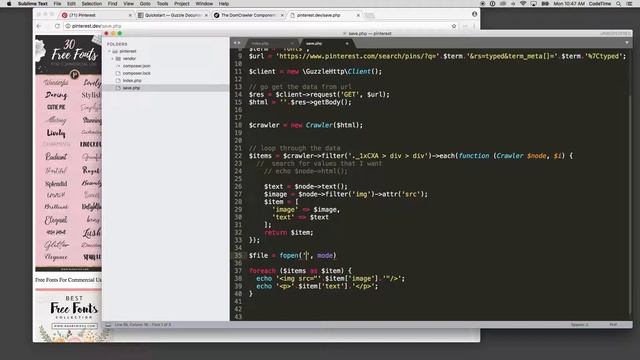
Task: Click the line and column status text
Action: (x=143, y=325)
